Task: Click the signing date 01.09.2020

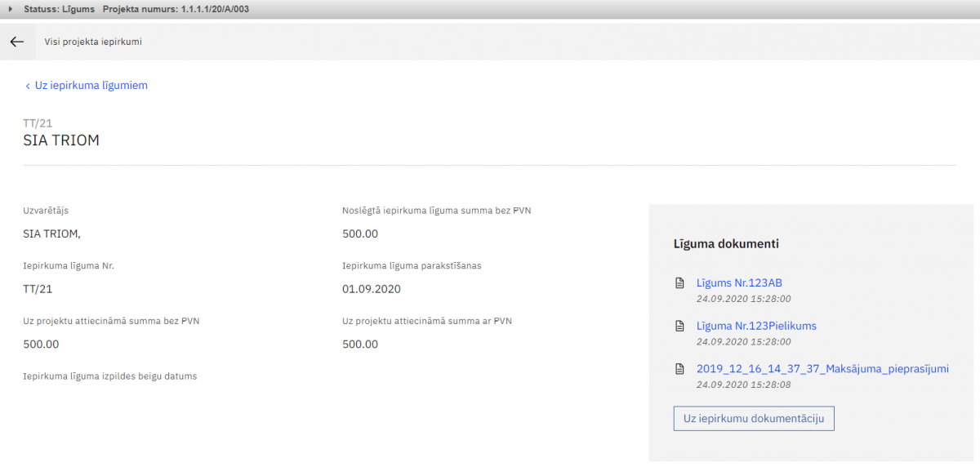Action: 372,289
